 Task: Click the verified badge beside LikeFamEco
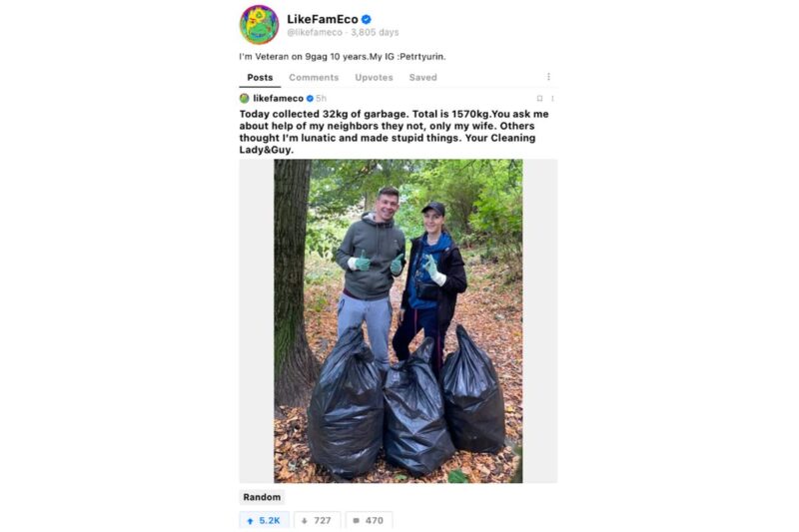[x=366, y=19]
